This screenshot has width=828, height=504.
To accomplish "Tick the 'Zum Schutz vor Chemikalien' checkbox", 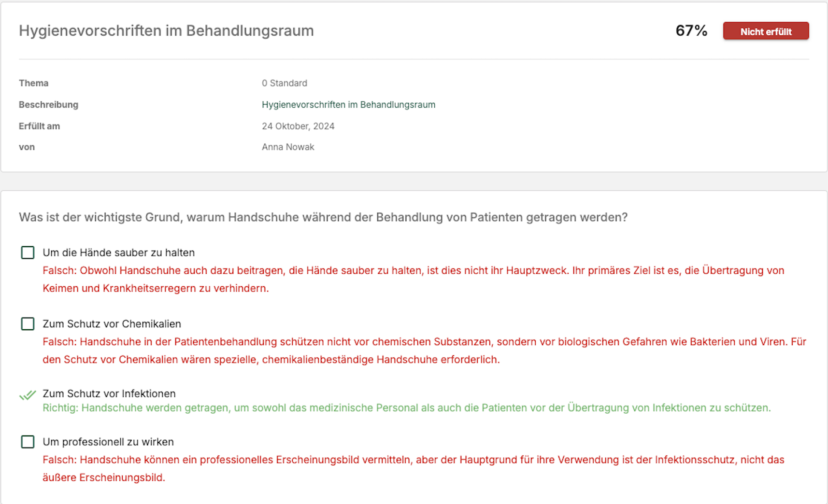I will (28, 323).
